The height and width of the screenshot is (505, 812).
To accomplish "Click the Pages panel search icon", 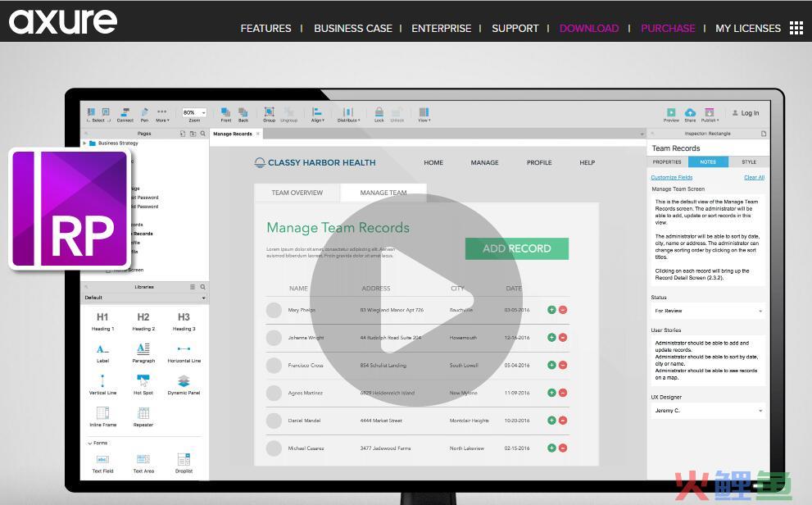I will [x=203, y=134].
